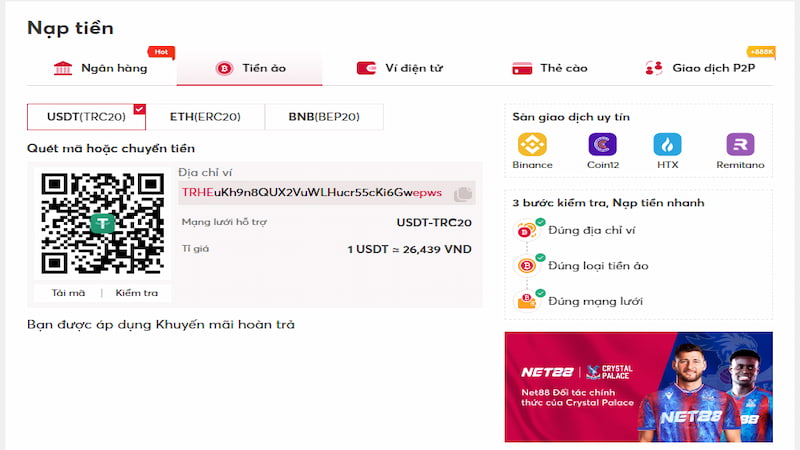
Task: Click the Đúng mạng lưới text
Action: [x=595, y=301]
